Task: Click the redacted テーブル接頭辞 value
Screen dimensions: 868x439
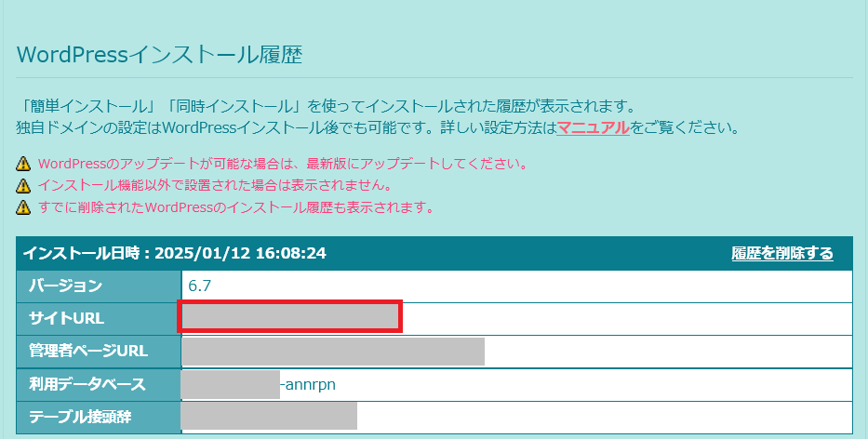Action: point(269,416)
